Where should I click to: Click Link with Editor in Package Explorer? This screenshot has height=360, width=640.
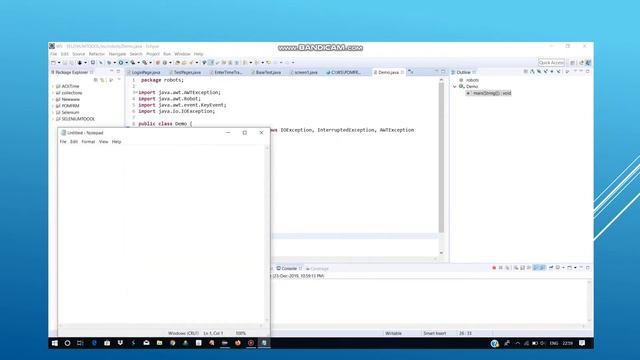(102, 80)
